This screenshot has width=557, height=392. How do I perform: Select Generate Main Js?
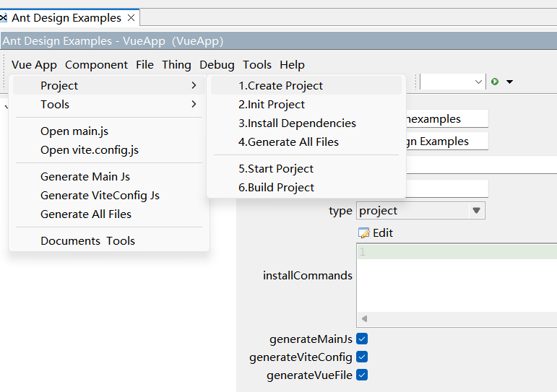pos(108,176)
